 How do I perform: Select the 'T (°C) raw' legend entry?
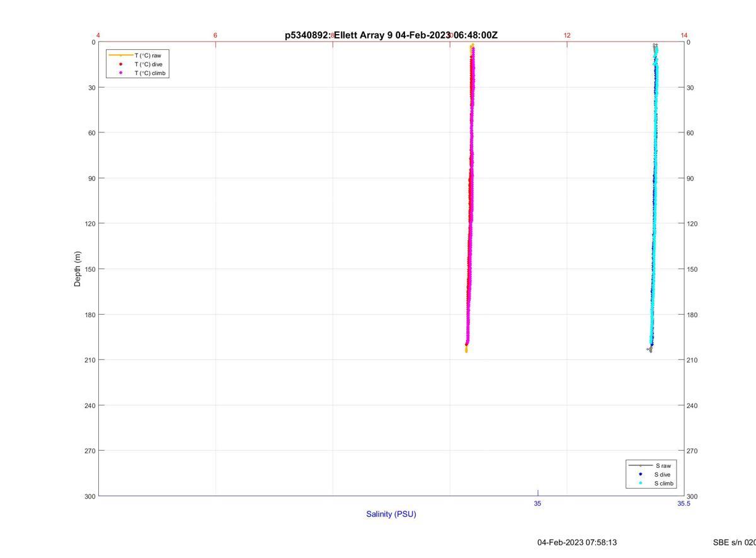coord(147,55)
